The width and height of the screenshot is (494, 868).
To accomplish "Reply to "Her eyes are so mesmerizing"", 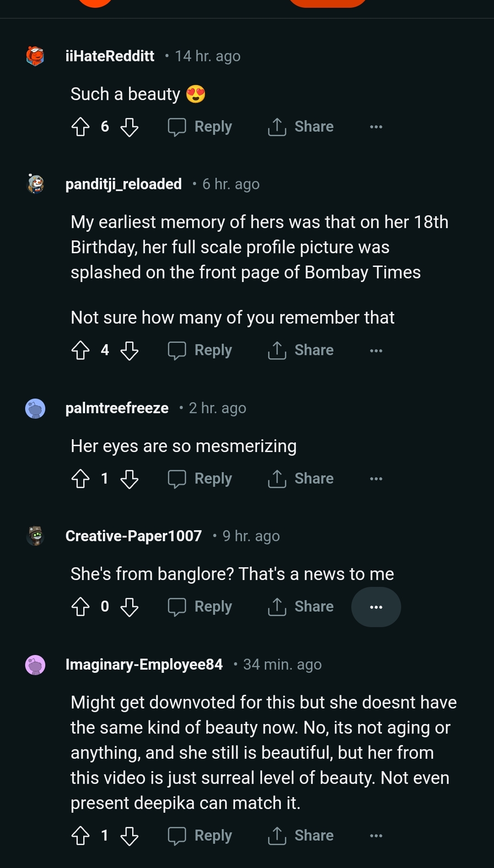I will [x=200, y=479].
